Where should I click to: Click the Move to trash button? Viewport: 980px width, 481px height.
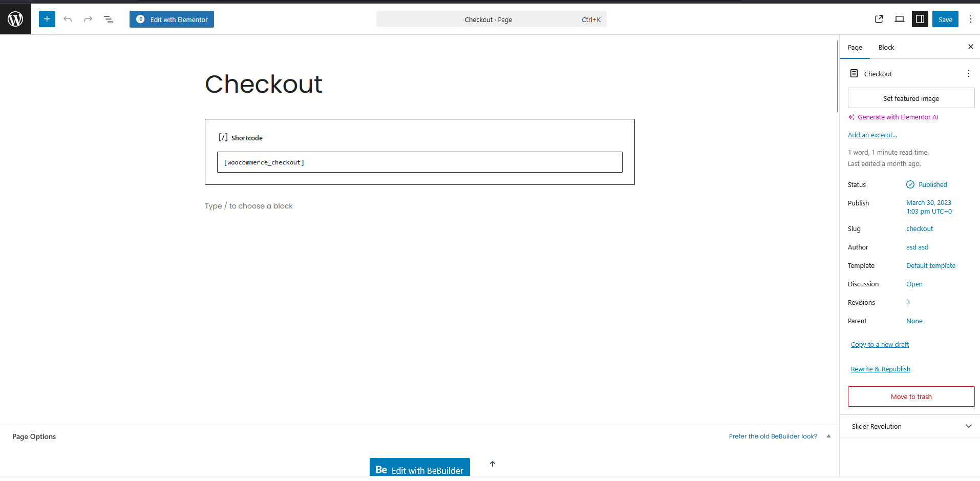coord(911,396)
